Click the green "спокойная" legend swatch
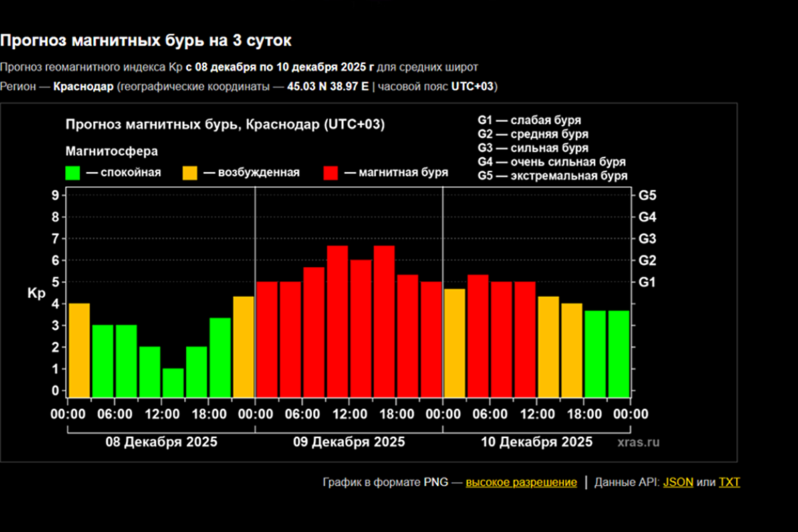Screen dimensions: 798x532 (72, 173)
